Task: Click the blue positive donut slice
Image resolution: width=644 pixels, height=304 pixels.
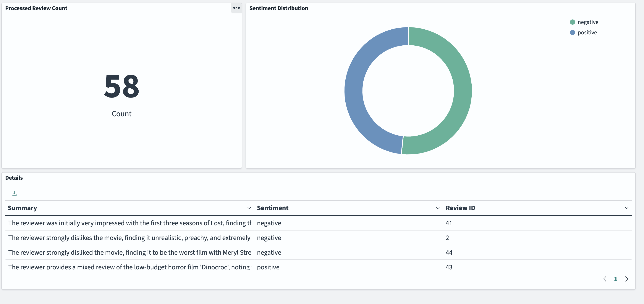Action: (353, 91)
